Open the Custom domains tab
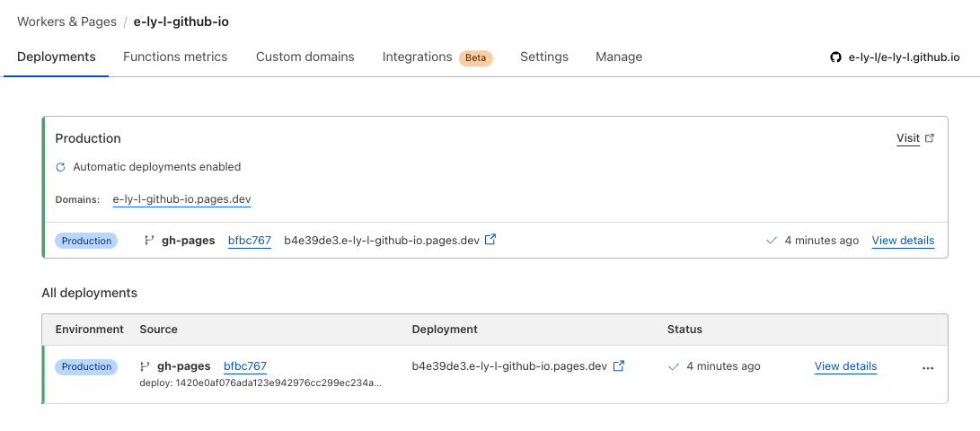The height and width of the screenshot is (431, 980). pyautogui.click(x=305, y=57)
